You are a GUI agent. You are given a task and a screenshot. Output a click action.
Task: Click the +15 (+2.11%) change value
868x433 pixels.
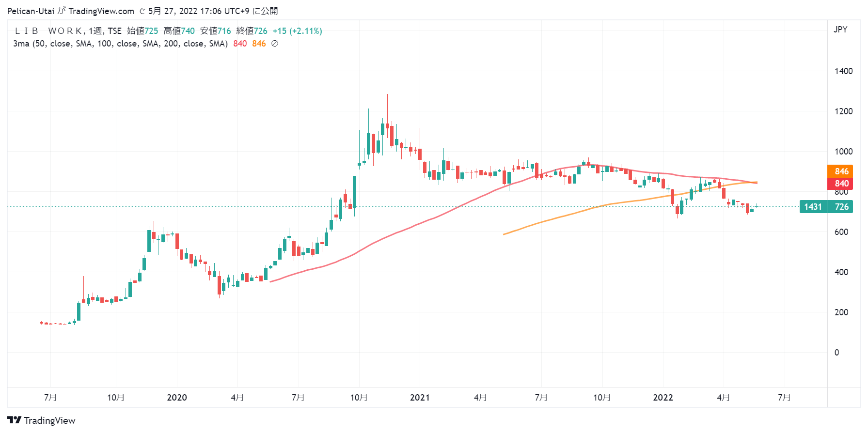coord(297,31)
